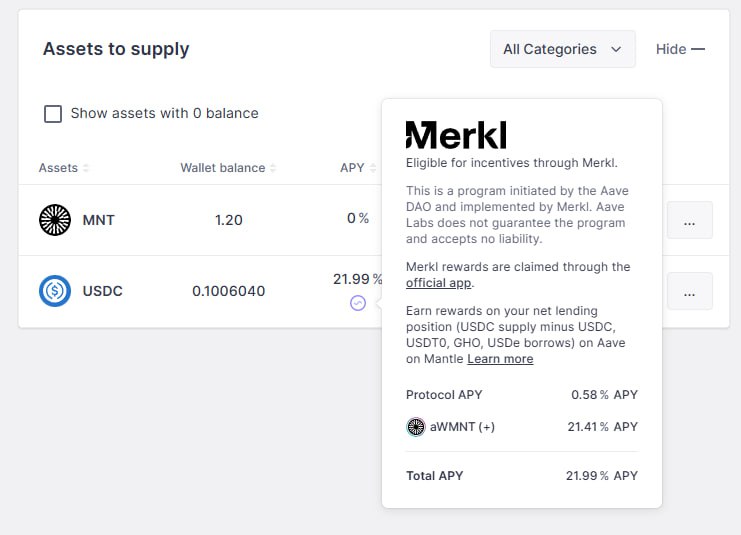
Task: Open the All Categories dropdown
Action: click(562, 49)
